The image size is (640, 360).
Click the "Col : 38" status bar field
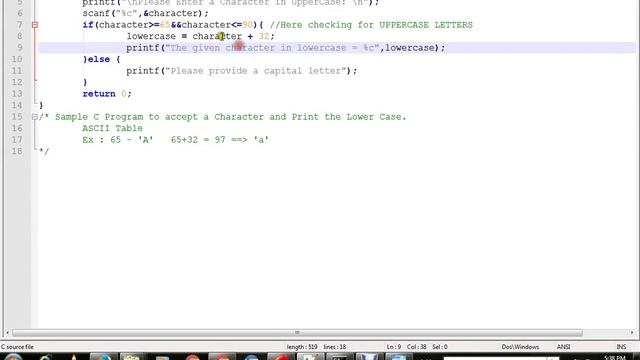point(416,347)
